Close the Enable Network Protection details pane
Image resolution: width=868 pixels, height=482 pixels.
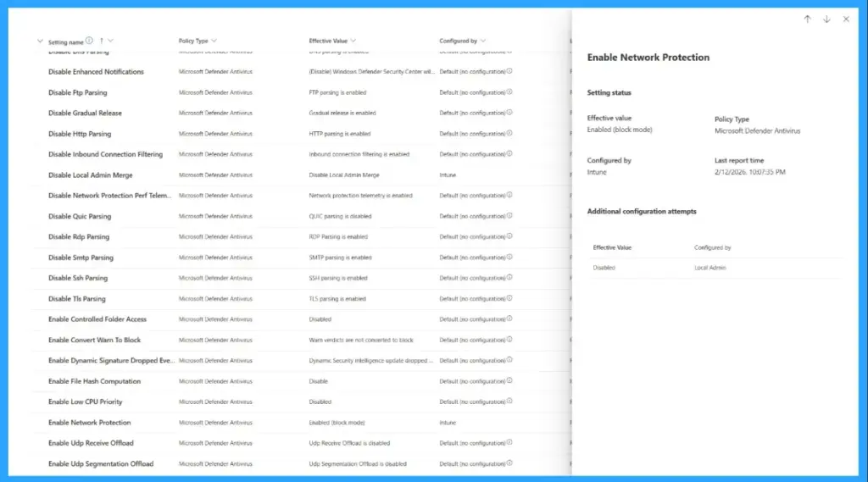click(x=846, y=19)
